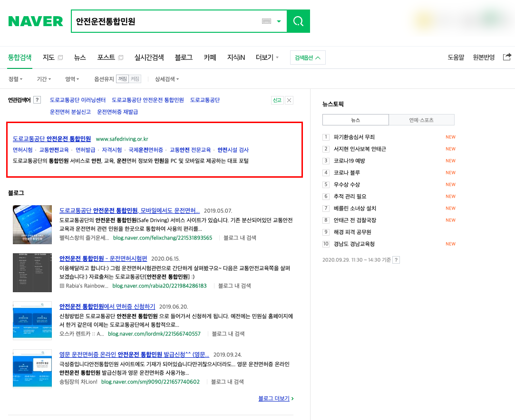Click news topic 경남도 경남교육청

tap(354, 244)
